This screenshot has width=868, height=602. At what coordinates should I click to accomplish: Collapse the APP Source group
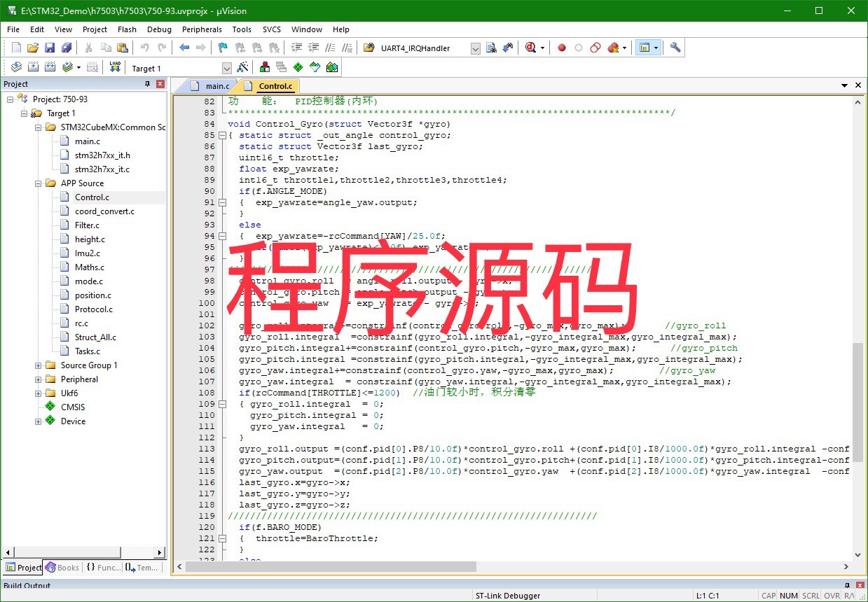coord(39,183)
